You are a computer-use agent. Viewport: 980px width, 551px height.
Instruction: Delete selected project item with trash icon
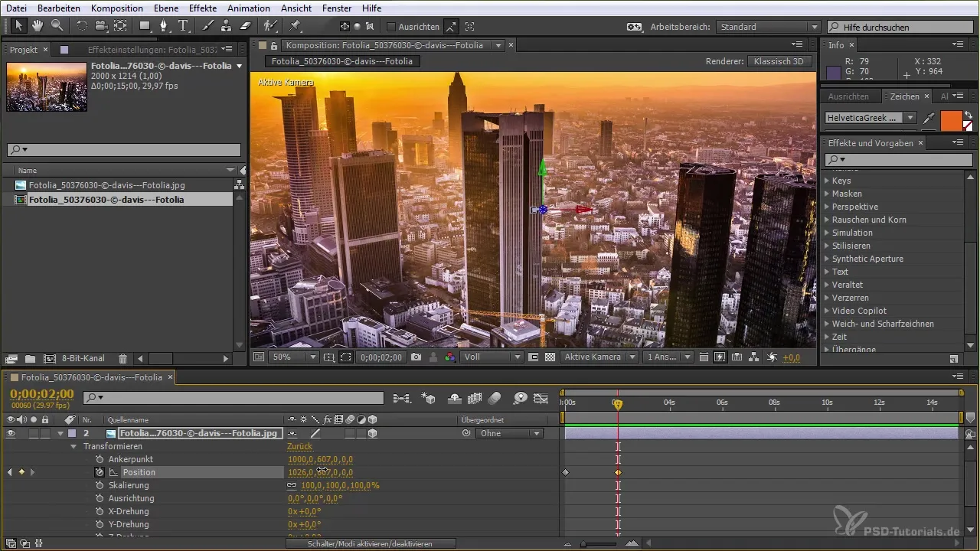coord(122,358)
